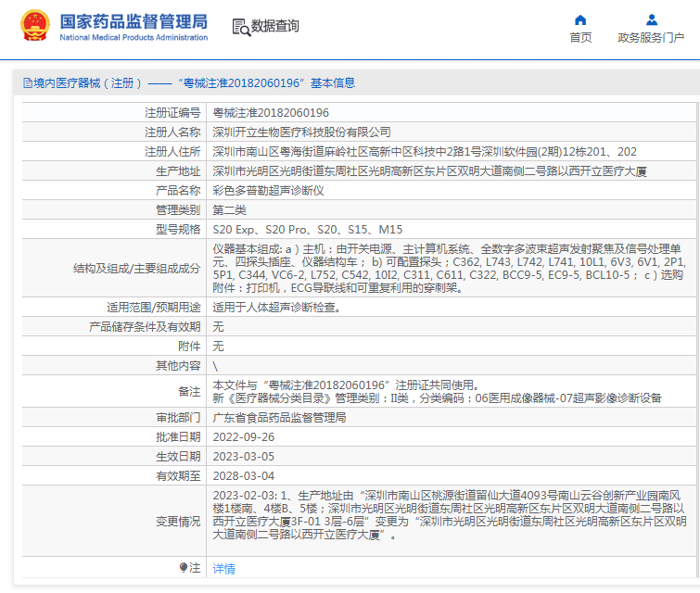Screen dimensions: 700x593
Task: Click the 产品名称 label
Action: tap(178, 191)
